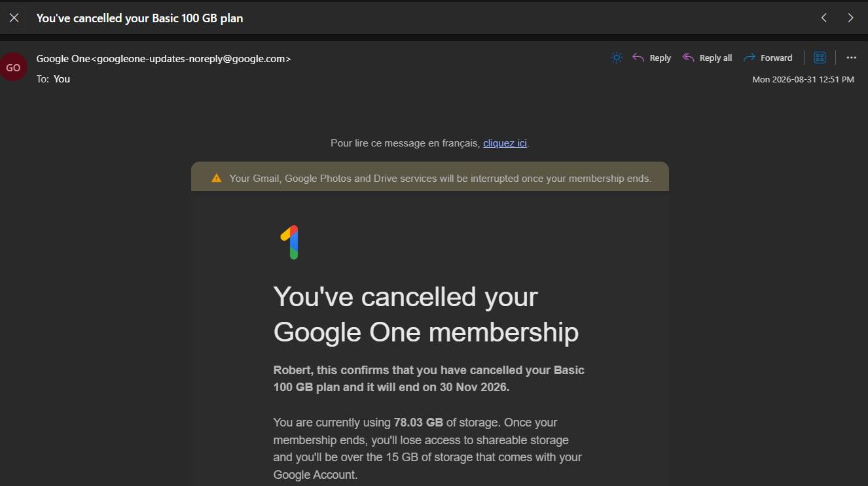Screen dimensions: 868x486
Task: Select the googleone-updates-noreply sender address
Action: [x=191, y=58]
